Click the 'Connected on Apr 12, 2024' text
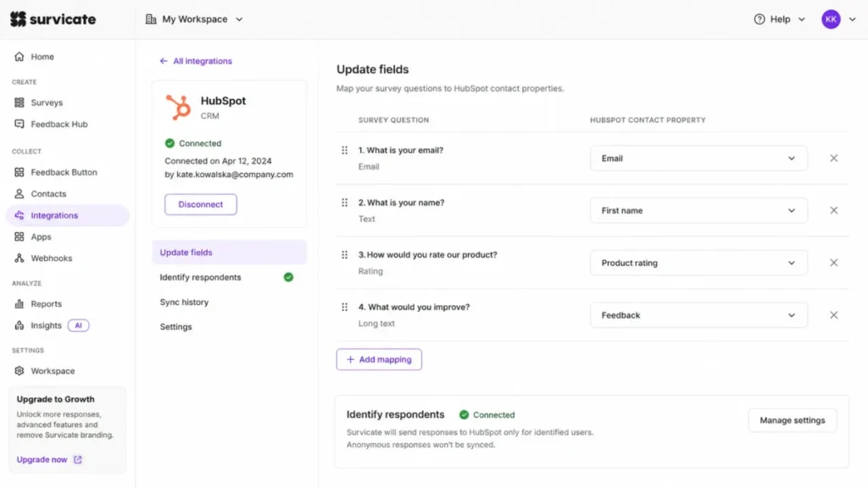The height and width of the screenshot is (488, 868). (218, 161)
